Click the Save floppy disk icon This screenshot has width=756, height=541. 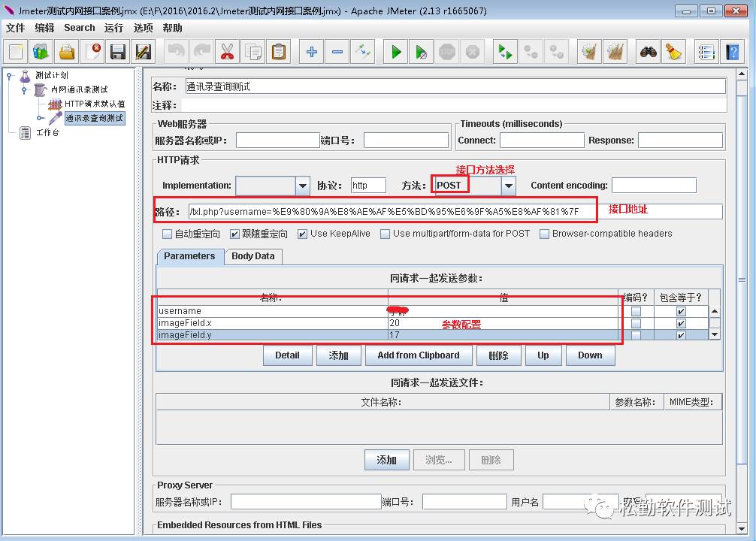[x=118, y=52]
